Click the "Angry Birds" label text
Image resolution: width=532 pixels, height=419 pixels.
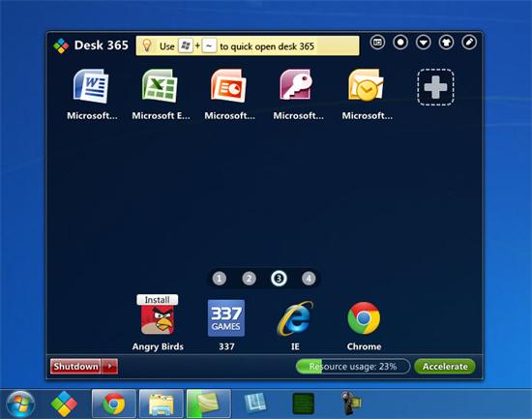coord(158,346)
